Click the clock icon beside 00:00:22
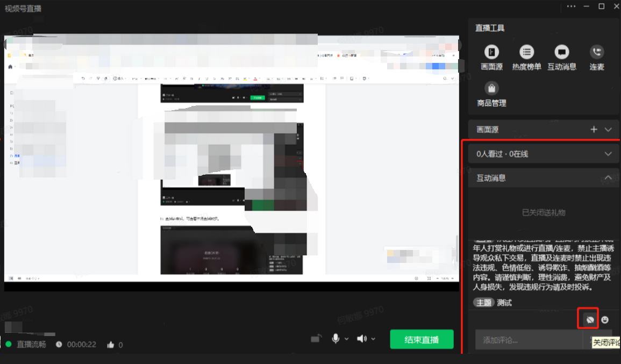The height and width of the screenshot is (364, 621). pos(59,344)
